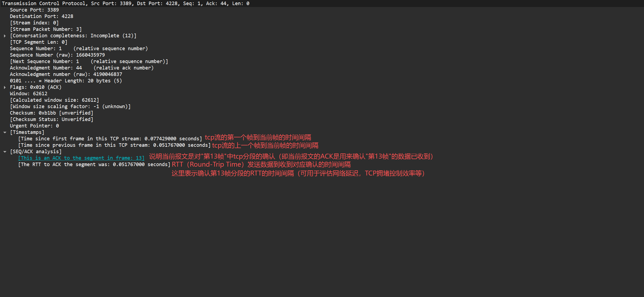Select the RTT to ACK segment row
The width and height of the screenshot is (644, 297).
coord(94,164)
